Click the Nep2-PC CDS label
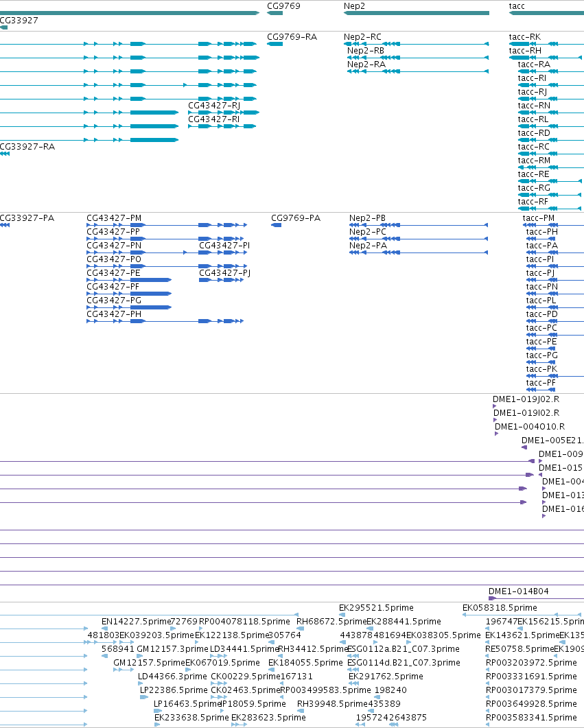 (368, 232)
